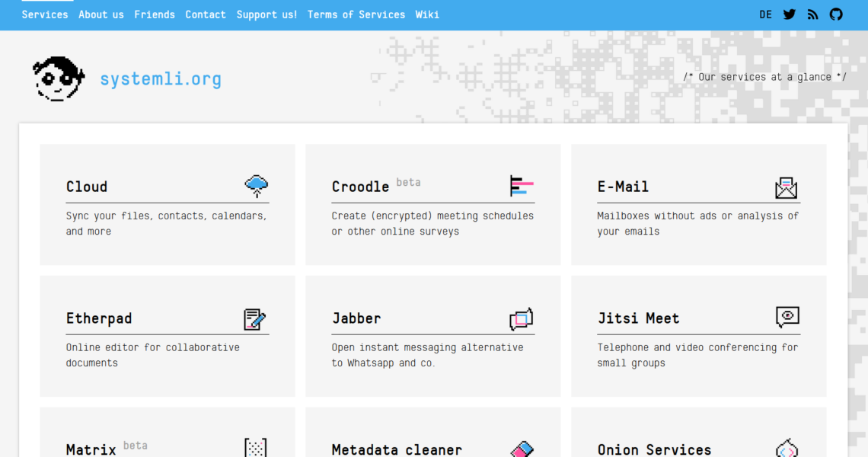The width and height of the screenshot is (868, 457).
Task: Go to About us page
Action: [x=101, y=14]
